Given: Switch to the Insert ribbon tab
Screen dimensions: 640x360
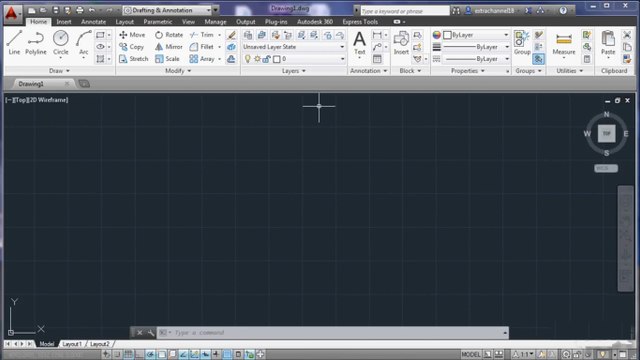Looking at the screenshot, I should (64, 22).
